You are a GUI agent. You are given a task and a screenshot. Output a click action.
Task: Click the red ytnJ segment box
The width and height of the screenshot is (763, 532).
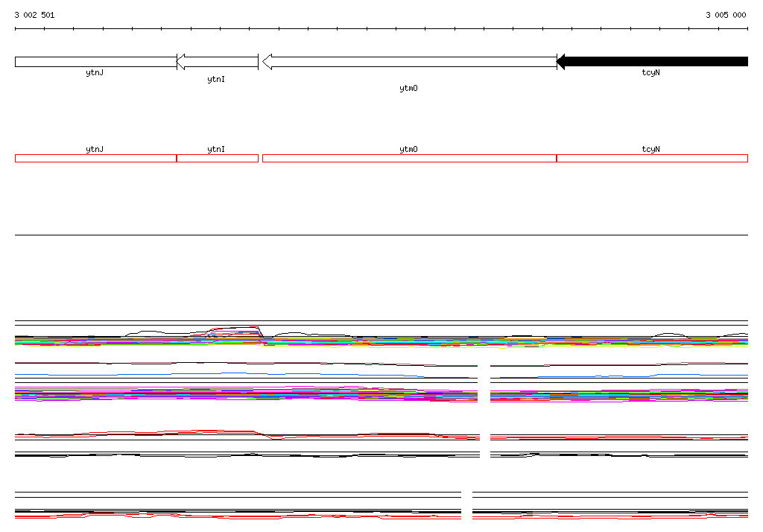click(96, 158)
